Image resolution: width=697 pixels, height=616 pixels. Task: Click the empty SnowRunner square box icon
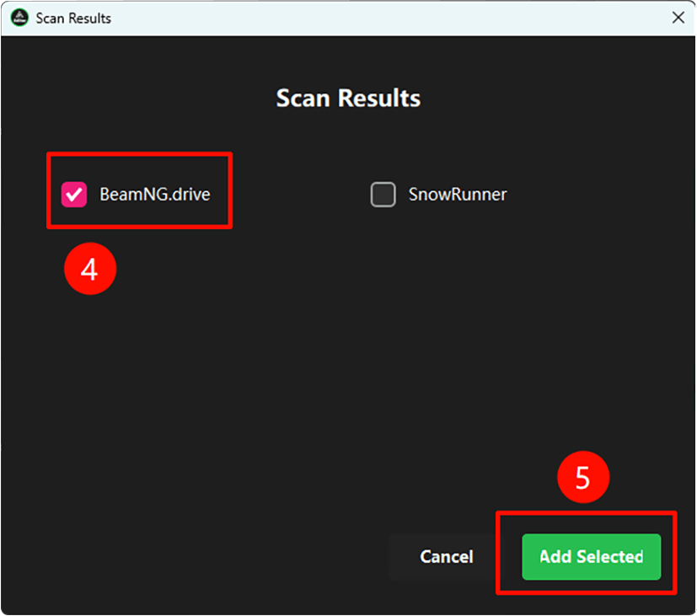tap(383, 195)
